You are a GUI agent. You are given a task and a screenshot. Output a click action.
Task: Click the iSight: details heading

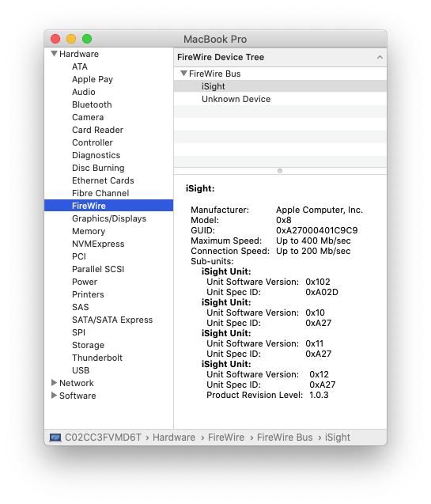200,188
